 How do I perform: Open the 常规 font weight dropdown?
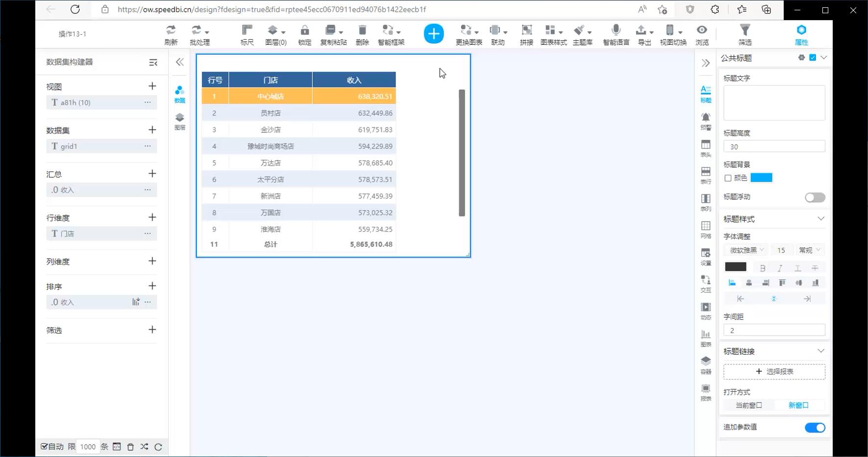pyautogui.click(x=809, y=250)
